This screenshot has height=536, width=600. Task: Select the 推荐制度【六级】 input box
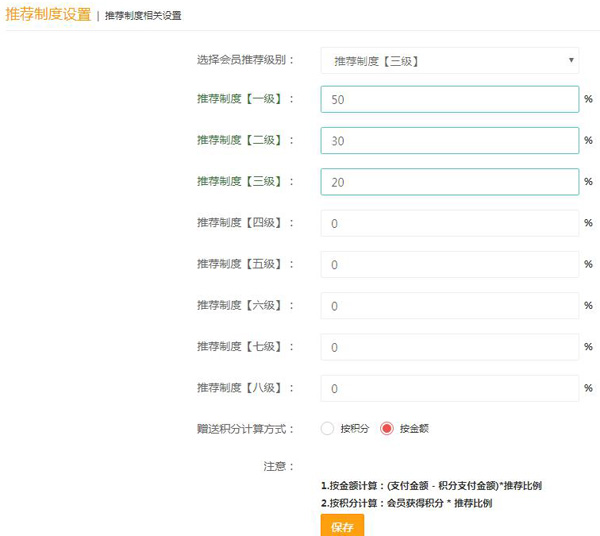[449, 305]
